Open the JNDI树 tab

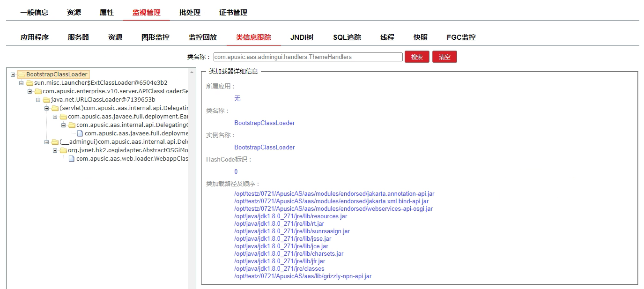[x=302, y=37]
